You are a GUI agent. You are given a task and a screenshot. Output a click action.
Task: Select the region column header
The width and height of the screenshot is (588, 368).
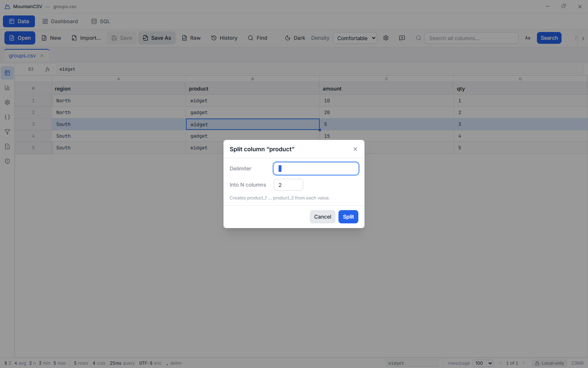(118, 89)
